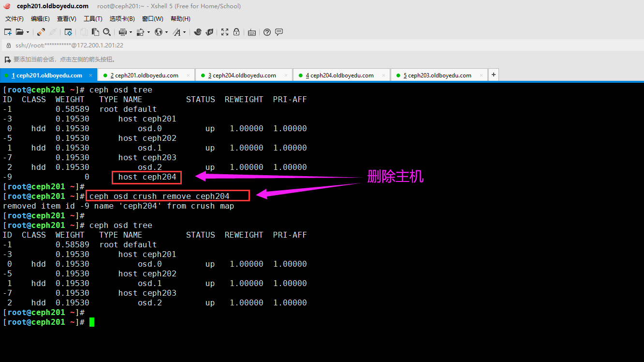The width and height of the screenshot is (644, 362).
Task: Click the lock screen padlock icon
Action: (236, 32)
